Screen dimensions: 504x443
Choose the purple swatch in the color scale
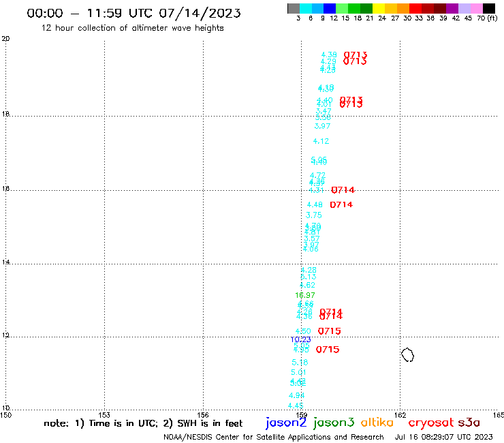[x=452, y=9]
